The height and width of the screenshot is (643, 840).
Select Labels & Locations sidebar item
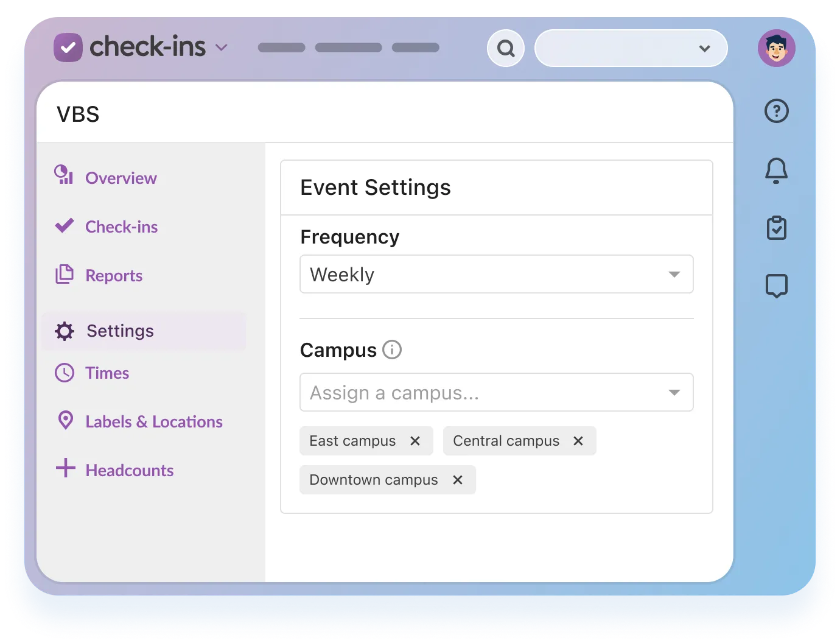(153, 422)
